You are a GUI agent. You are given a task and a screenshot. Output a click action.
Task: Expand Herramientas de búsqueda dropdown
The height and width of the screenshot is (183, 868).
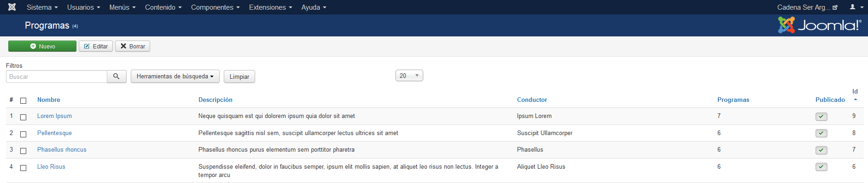tap(175, 77)
